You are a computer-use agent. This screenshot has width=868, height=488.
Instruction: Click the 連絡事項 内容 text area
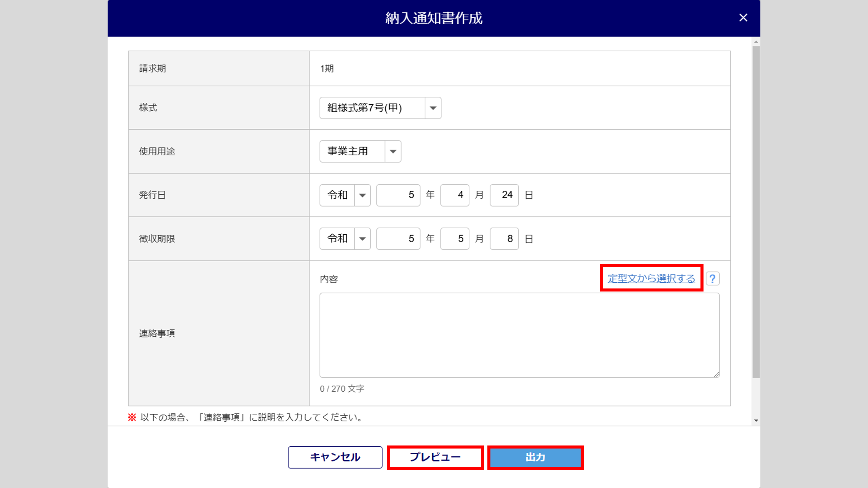519,335
